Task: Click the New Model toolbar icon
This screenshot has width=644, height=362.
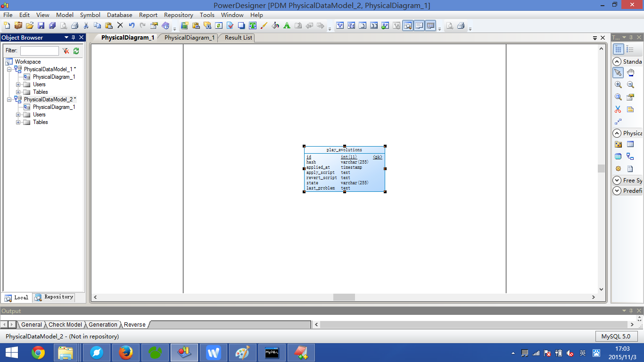Action: point(7,25)
